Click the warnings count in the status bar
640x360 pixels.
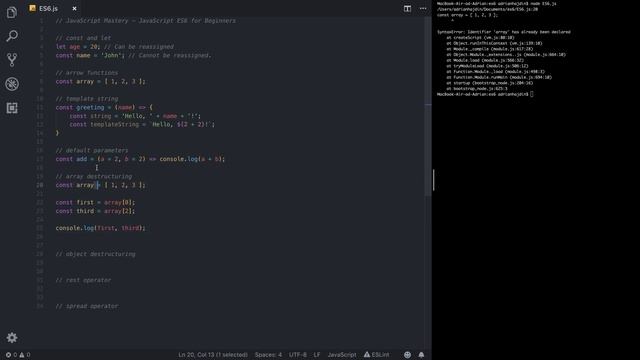pos(25,355)
